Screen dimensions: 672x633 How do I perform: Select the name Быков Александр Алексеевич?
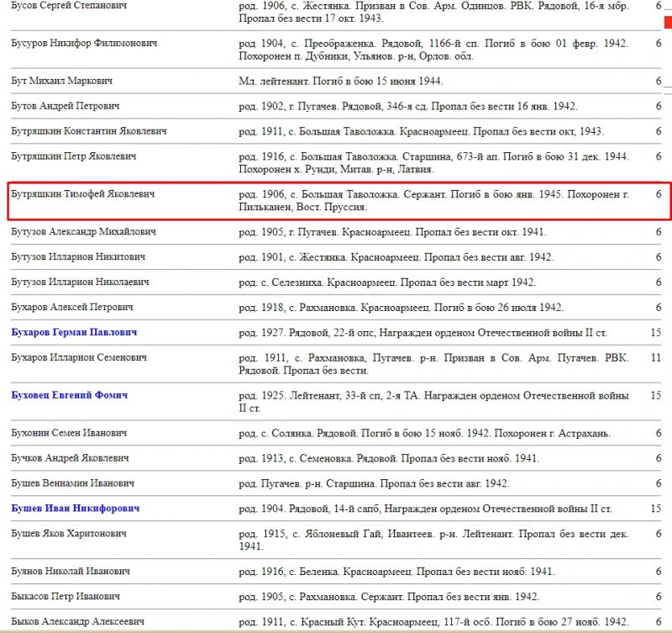[x=77, y=621]
